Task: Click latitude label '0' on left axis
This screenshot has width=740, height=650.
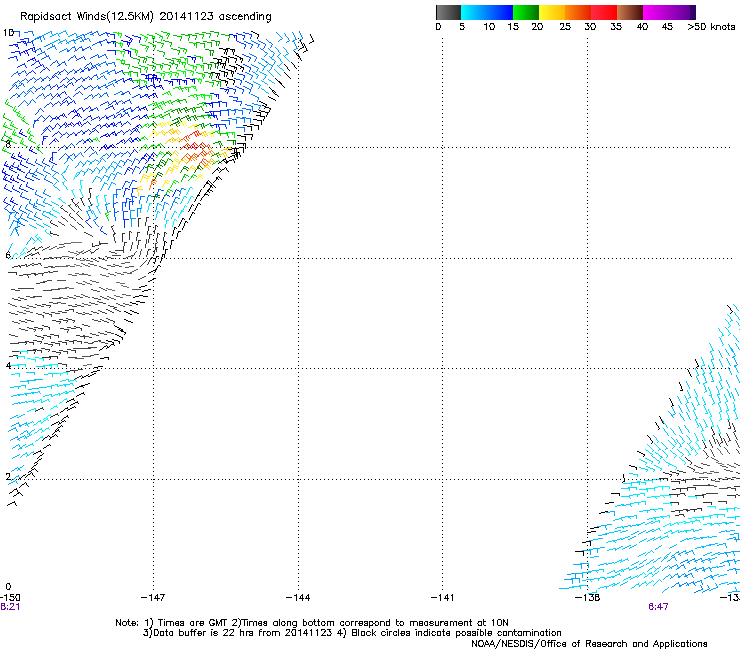Action: (8, 587)
